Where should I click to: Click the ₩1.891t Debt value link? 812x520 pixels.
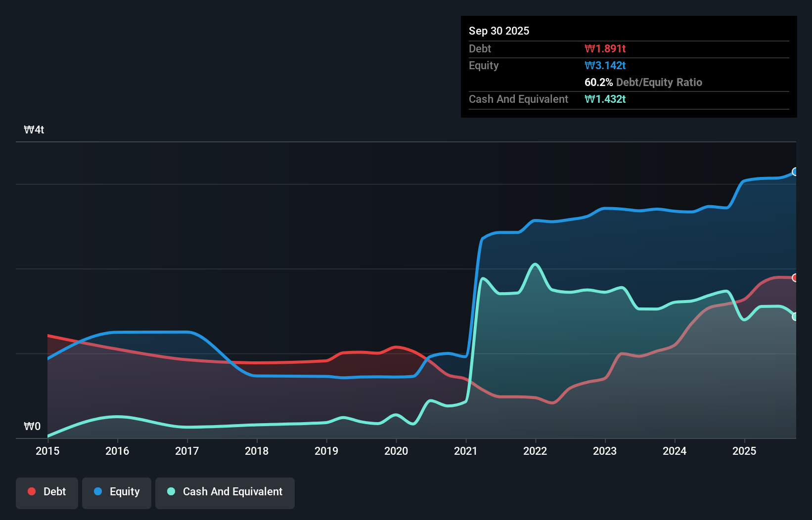(x=605, y=48)
